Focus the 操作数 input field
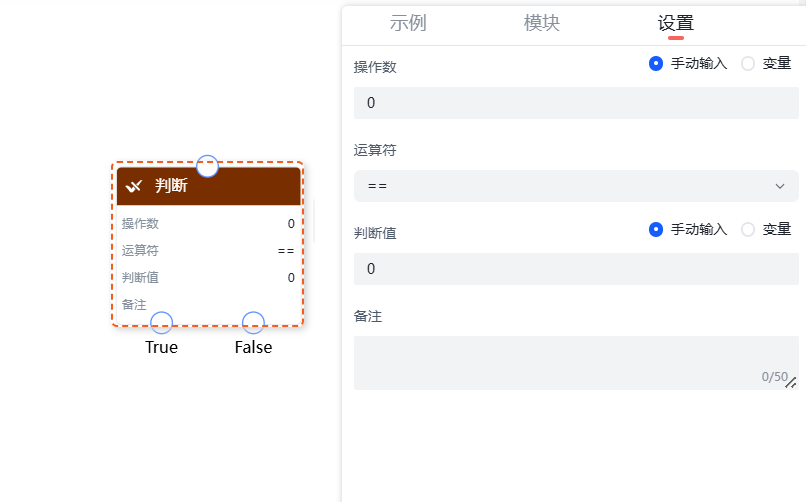 [x=576, y=103]
